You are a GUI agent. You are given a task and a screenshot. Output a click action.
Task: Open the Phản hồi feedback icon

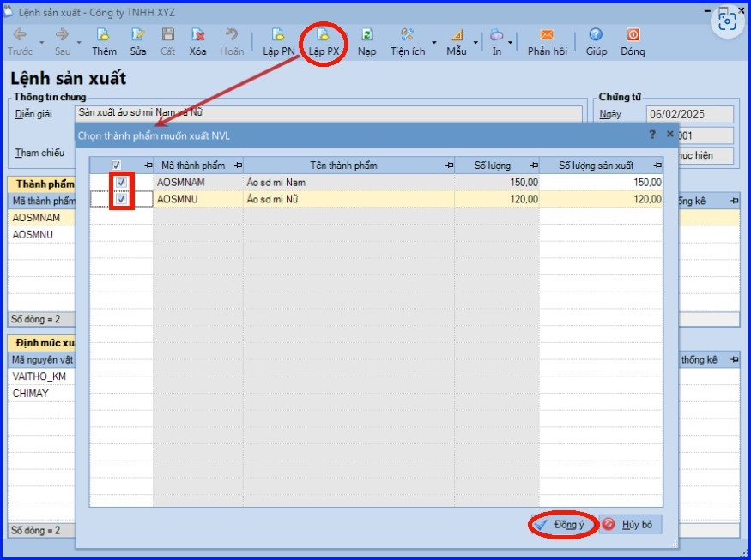[x=547, y=35]
